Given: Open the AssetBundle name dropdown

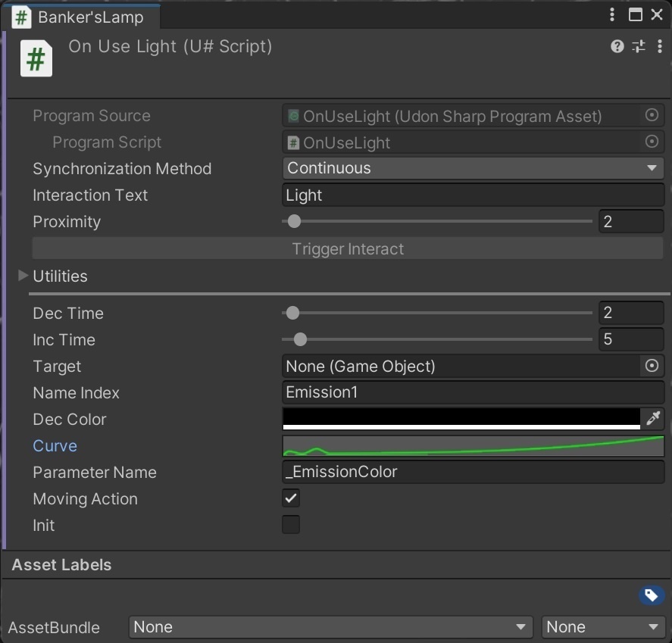Looking at the screenshot, I should 331,627.
